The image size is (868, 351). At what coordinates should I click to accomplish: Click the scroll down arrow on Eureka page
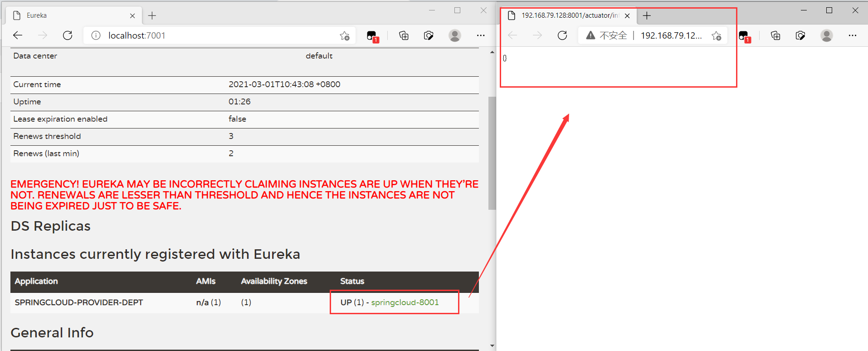[x=492, y=346]
